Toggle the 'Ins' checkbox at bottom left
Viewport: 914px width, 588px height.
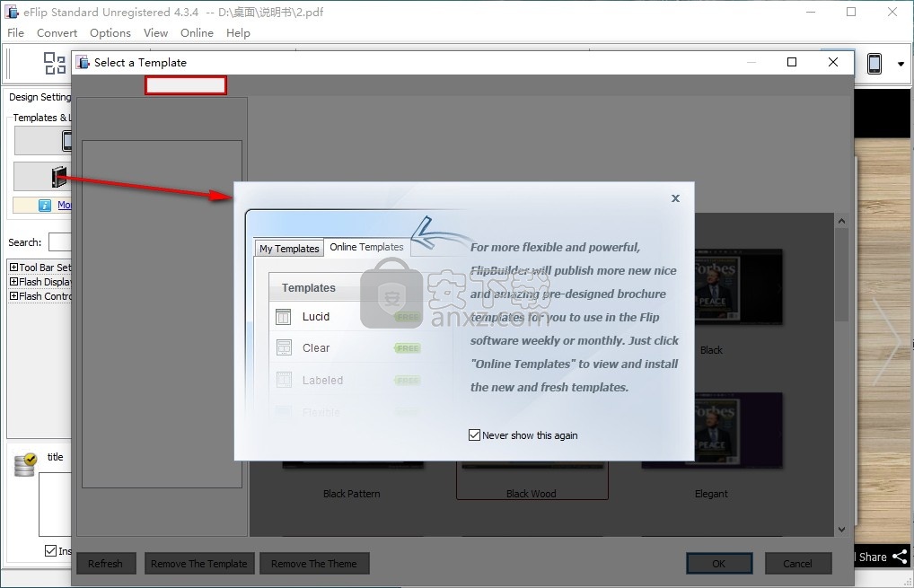click(x=50, y=550)
